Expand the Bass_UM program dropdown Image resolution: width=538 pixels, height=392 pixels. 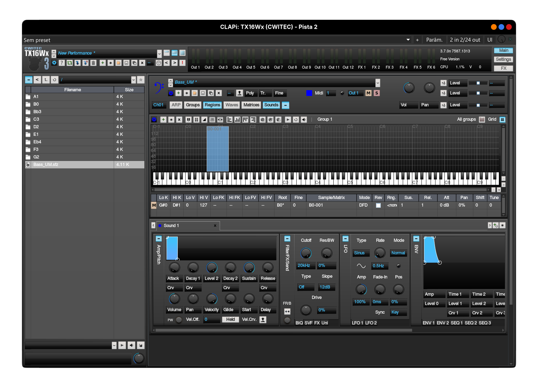click(377, 83)
